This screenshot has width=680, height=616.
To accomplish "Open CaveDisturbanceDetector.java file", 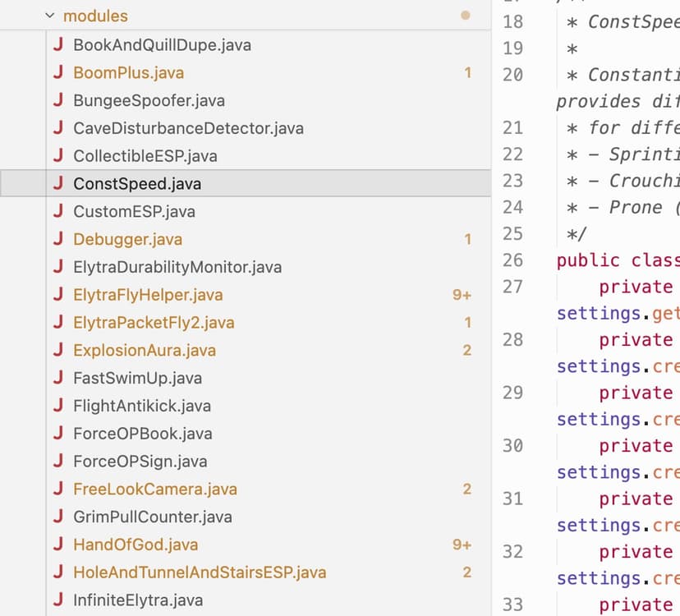I will point(188,129).
